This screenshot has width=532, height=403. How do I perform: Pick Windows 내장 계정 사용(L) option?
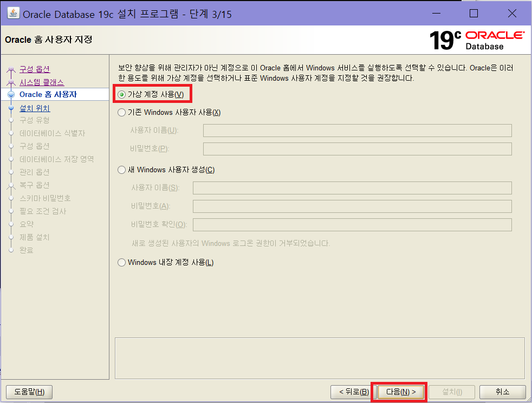click(121, 263)
